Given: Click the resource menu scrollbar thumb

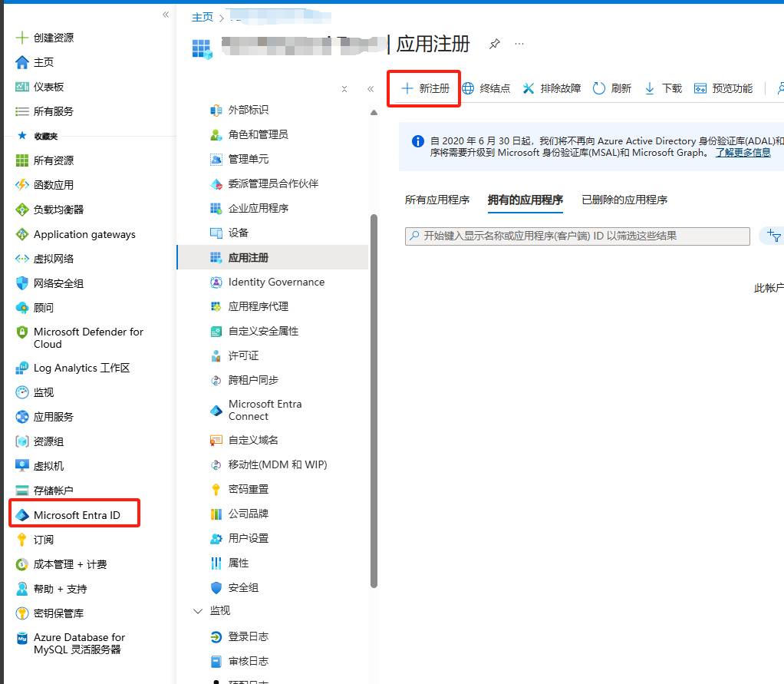Looking at the screenshot, I should [374, 401].
